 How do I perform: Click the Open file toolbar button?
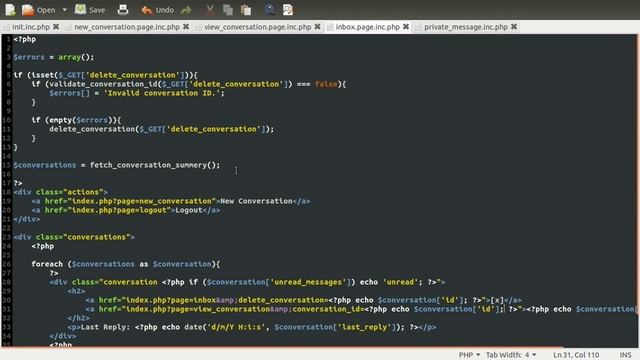click(x=38, y=10)
